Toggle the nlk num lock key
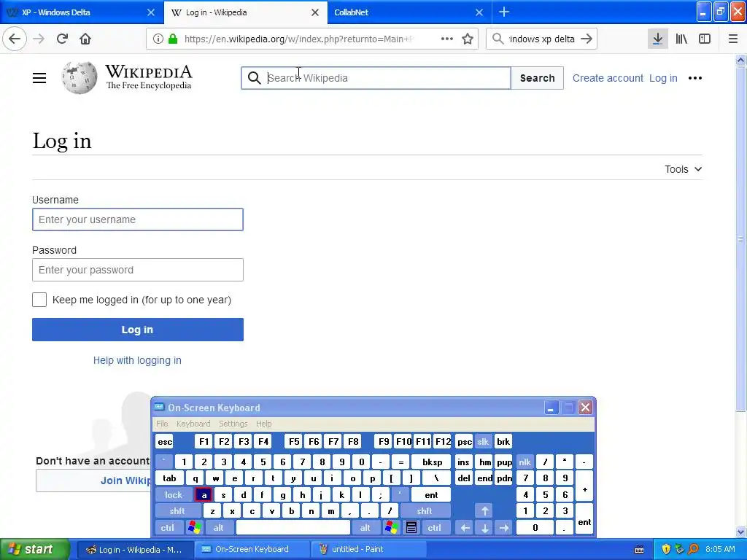This screenshot has width=747, height=560. [525, 462]
